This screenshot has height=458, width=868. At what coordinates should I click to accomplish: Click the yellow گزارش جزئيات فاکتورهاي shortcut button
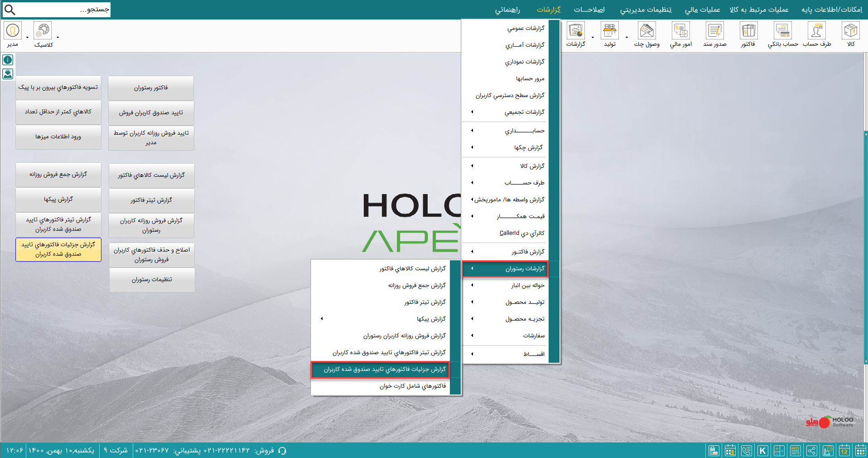click(x=58, y=249)
